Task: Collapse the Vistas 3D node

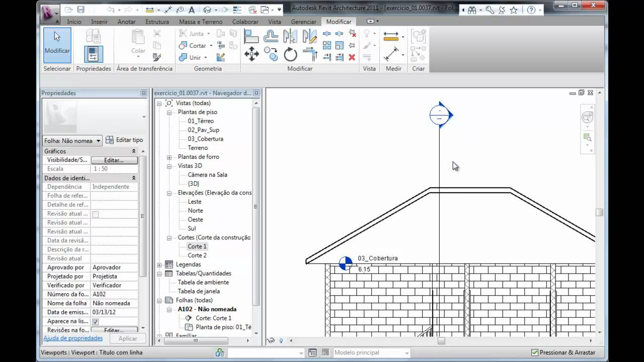Action: [169, 166]
